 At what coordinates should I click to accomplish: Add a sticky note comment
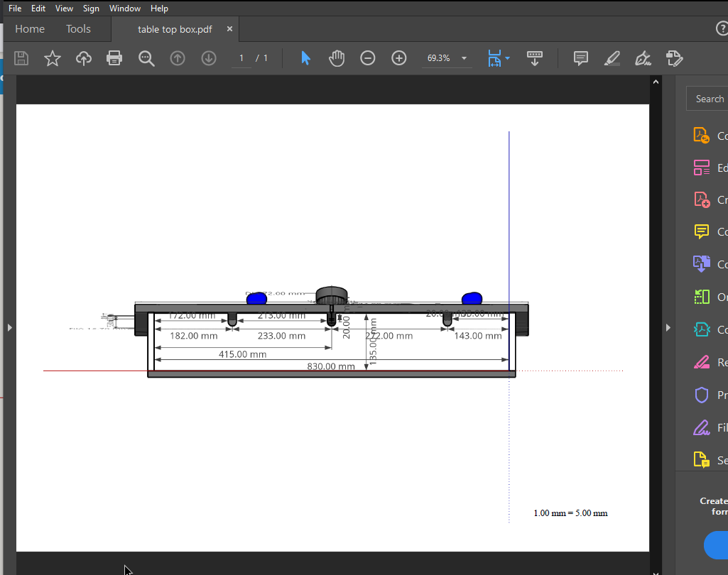coord(581,58)
